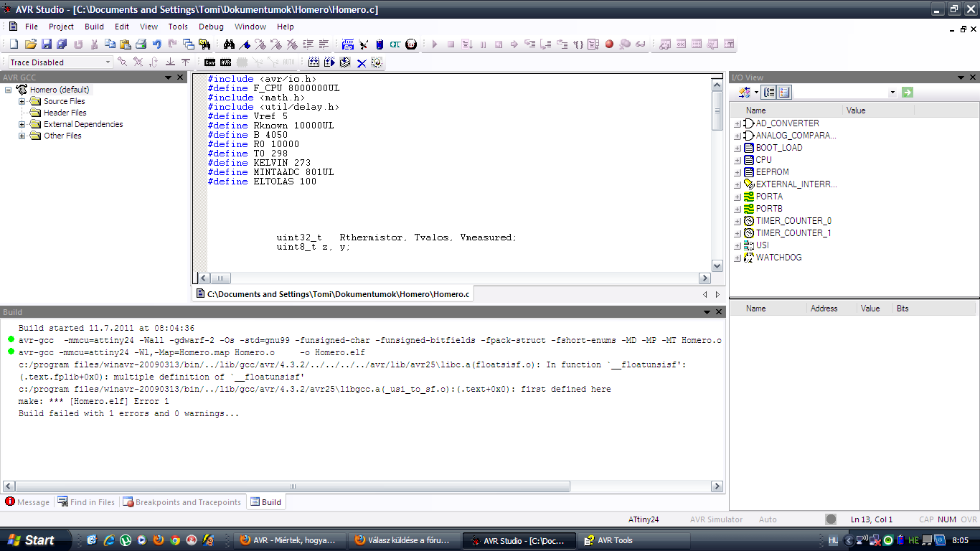Click the blue chip programmer icon
Screen dimensions: 980x551
[380, 44]
